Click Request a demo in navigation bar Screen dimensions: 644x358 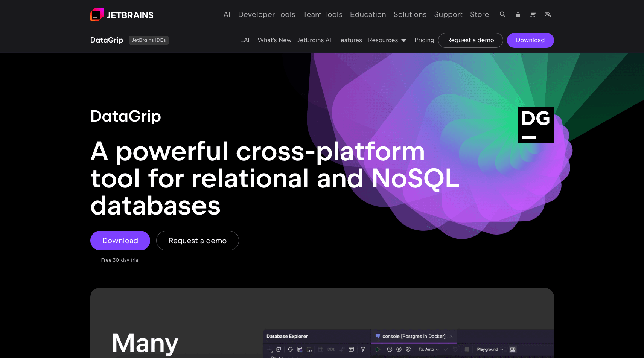(x=470, y=40)
